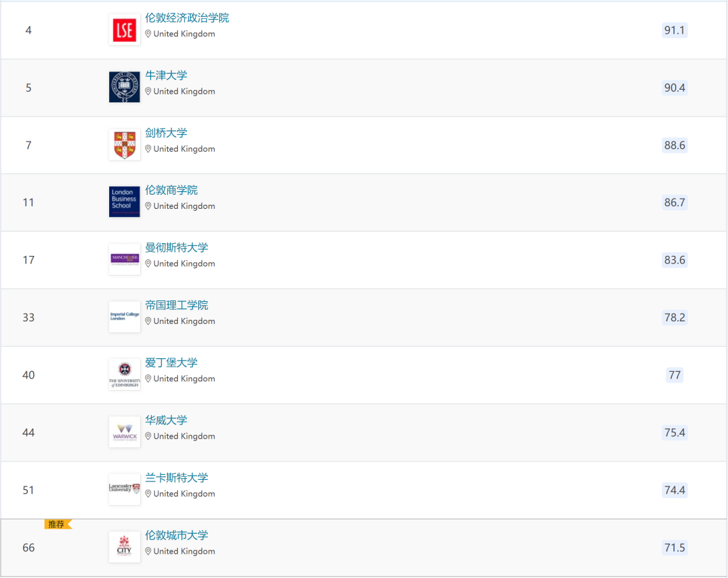Viewport: 728px width, 578px height.
Task: Click the location pin icon under 帝国理工学院
Action: point(148,321)
